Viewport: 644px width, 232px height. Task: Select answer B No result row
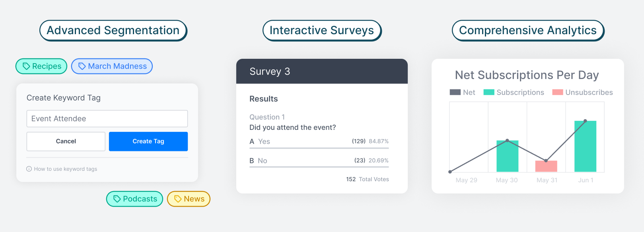(x=319, y=162)
